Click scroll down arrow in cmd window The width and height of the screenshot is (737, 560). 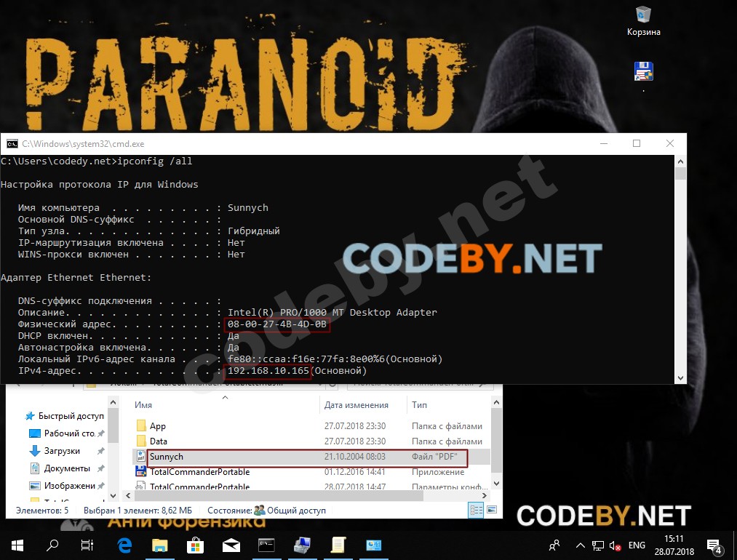coord(680,378)
